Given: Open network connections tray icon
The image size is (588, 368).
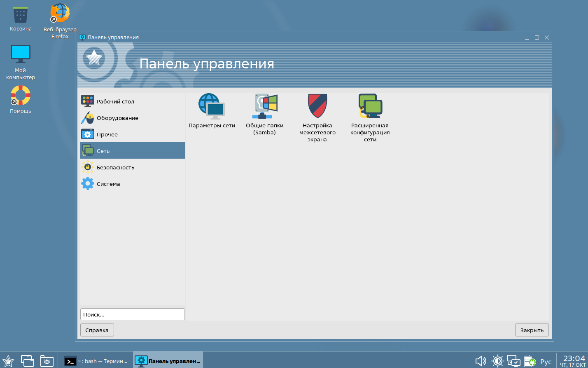Looking at the screenshot, I should coord(513,361).
